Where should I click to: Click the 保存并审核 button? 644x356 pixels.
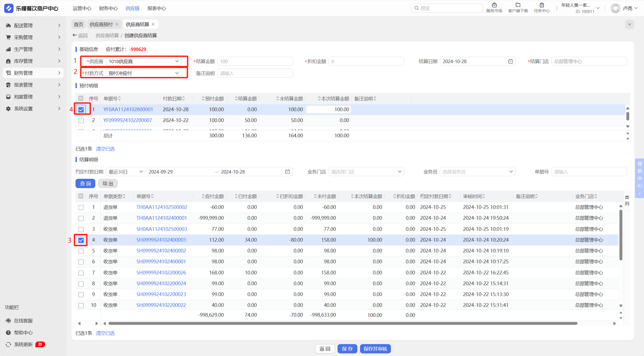point(375,349)
